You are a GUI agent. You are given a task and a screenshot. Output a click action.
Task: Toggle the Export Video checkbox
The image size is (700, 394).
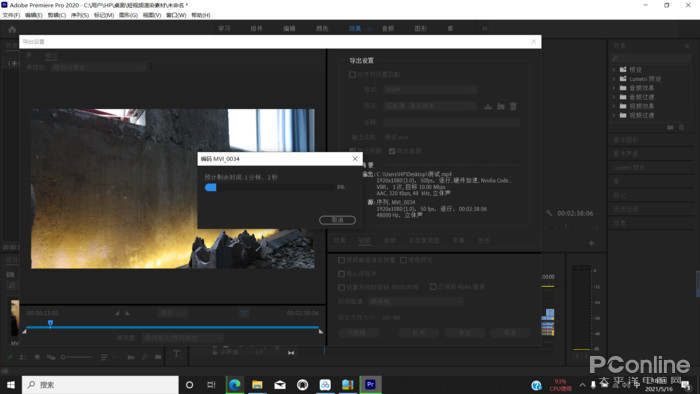coord(352,151)
